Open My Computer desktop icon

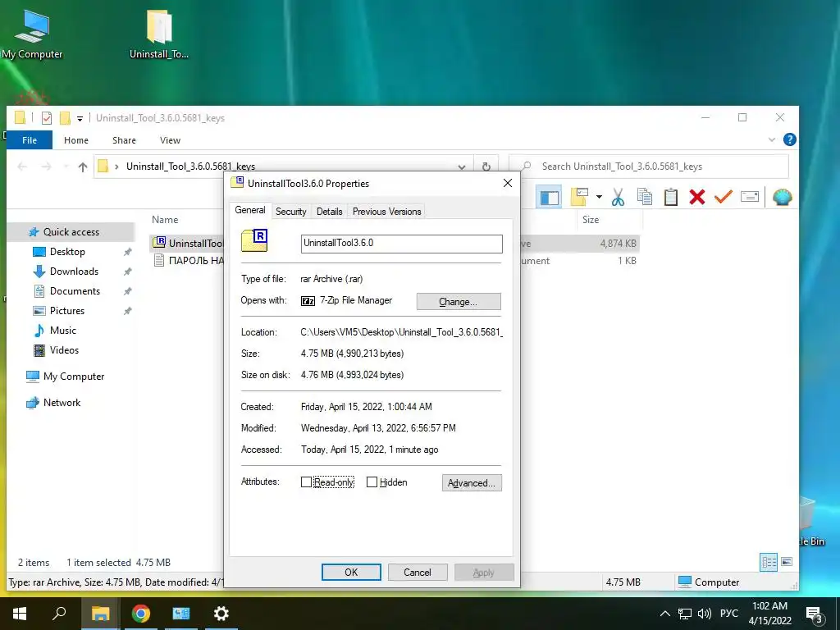[32, 34]
